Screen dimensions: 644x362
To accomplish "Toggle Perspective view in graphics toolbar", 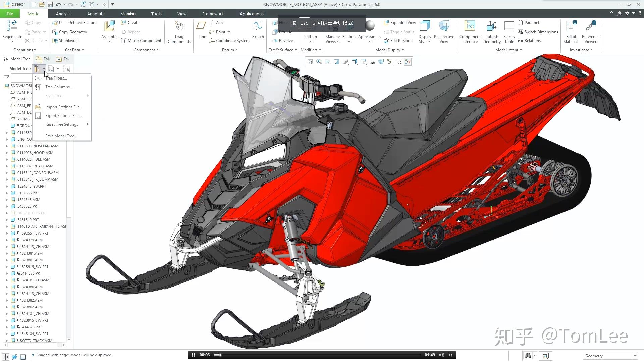I will pyautogui.click(x=381, y=62).
